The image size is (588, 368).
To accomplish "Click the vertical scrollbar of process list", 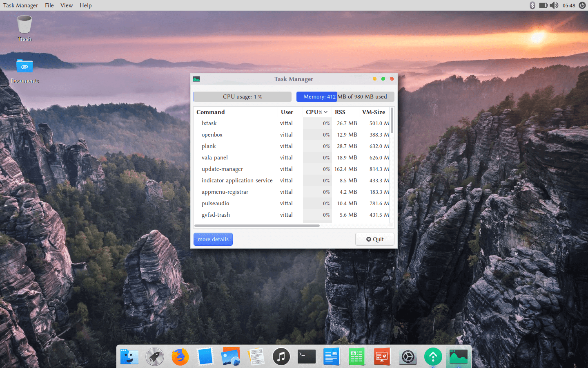I will [x=392, y=121].
